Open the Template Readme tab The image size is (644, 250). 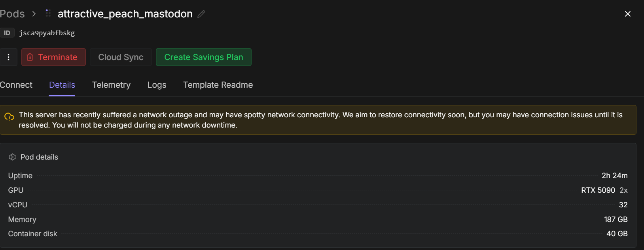click(x=218, y=85)
